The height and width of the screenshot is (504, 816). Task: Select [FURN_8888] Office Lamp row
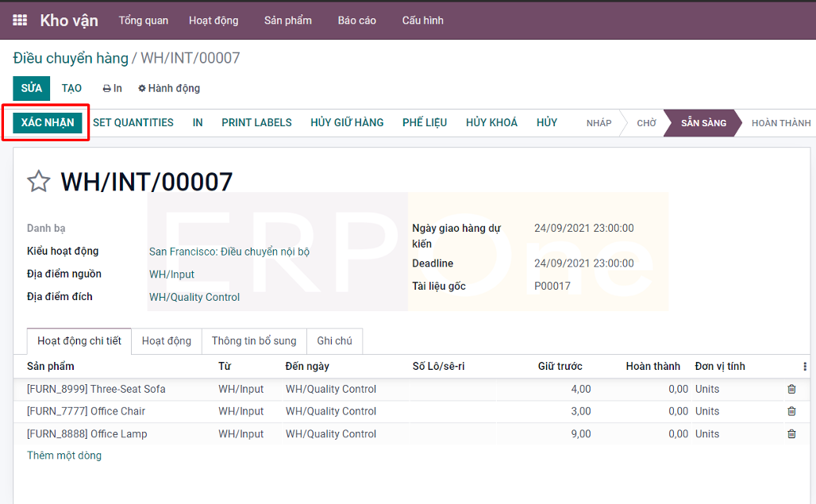click(411, 434)
